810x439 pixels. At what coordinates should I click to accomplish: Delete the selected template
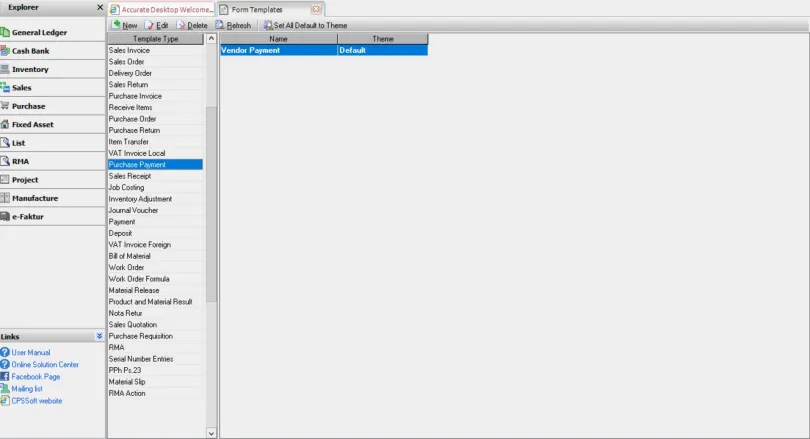pos(191,24)
